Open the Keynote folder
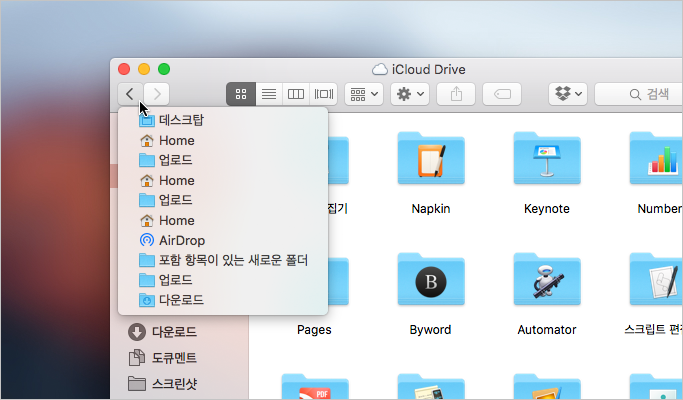 [547, 158]
